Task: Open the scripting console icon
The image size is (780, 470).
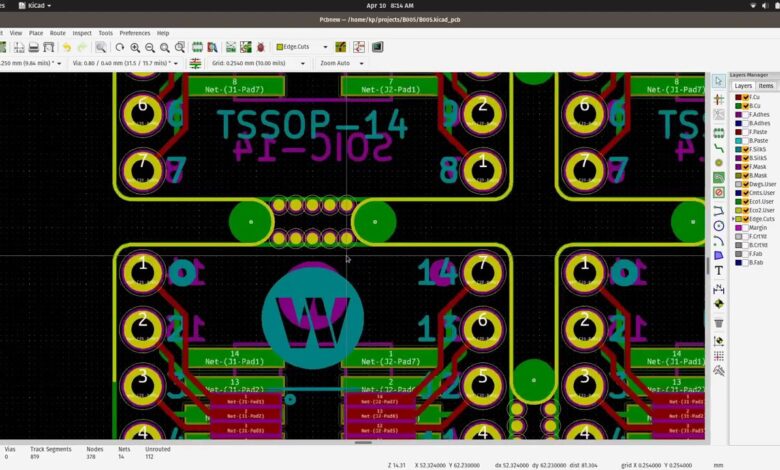Action: tap(378, 47)
